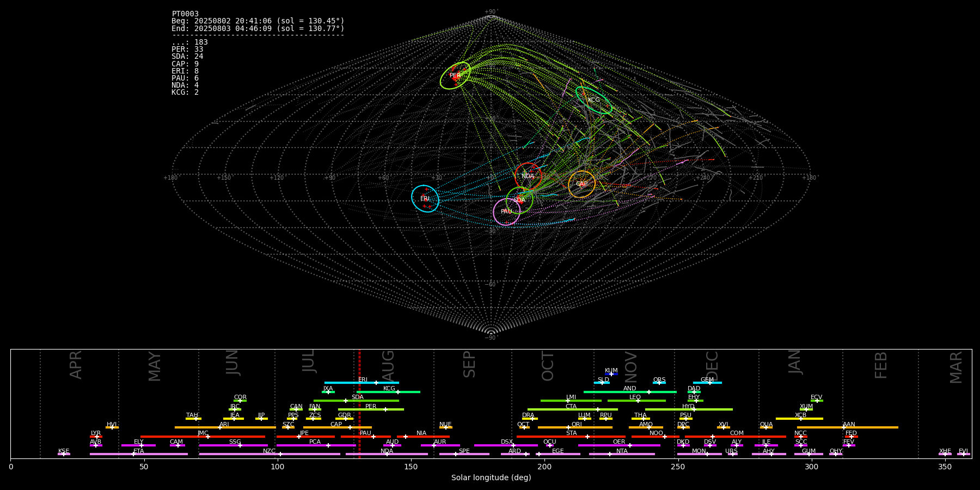Select the AND green bar in timeline
980x490 pixels.
[630, 392]
